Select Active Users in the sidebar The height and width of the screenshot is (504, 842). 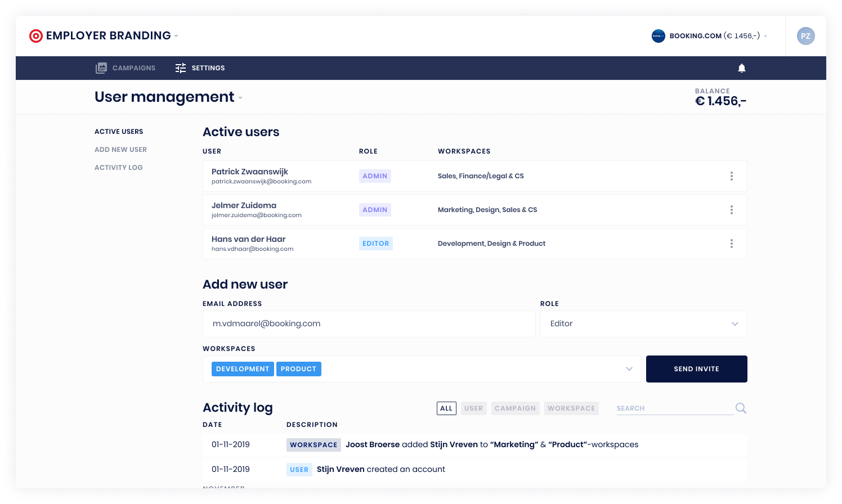pos(119,132)
